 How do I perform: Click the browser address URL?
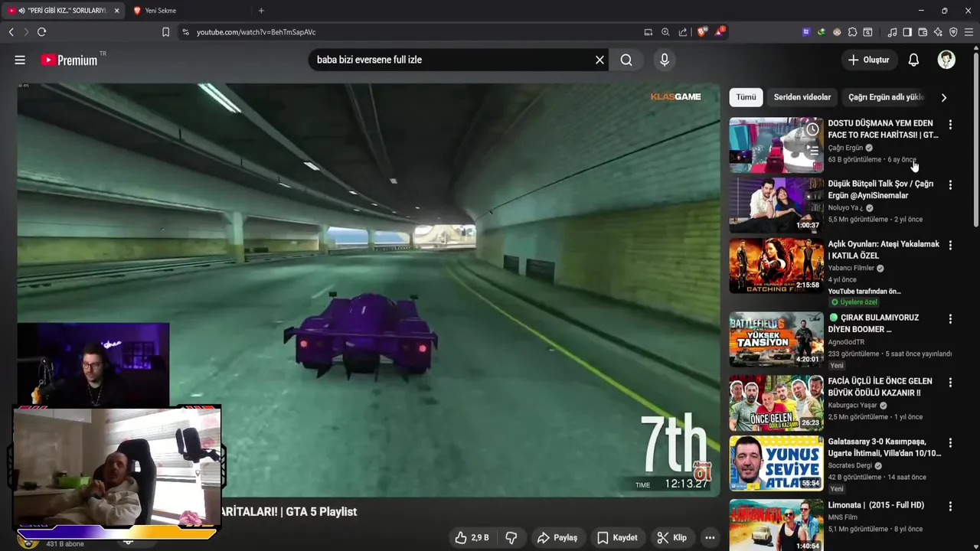[x=256, y=32]
